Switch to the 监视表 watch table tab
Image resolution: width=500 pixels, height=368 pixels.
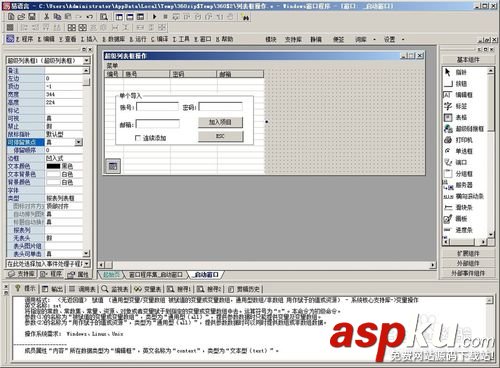click(x=115, y=289)
